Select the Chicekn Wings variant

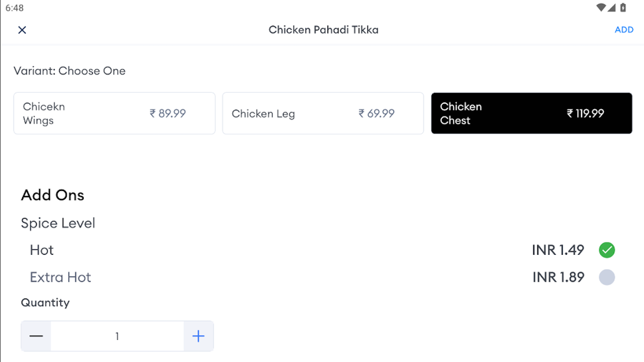pos(114,114)
